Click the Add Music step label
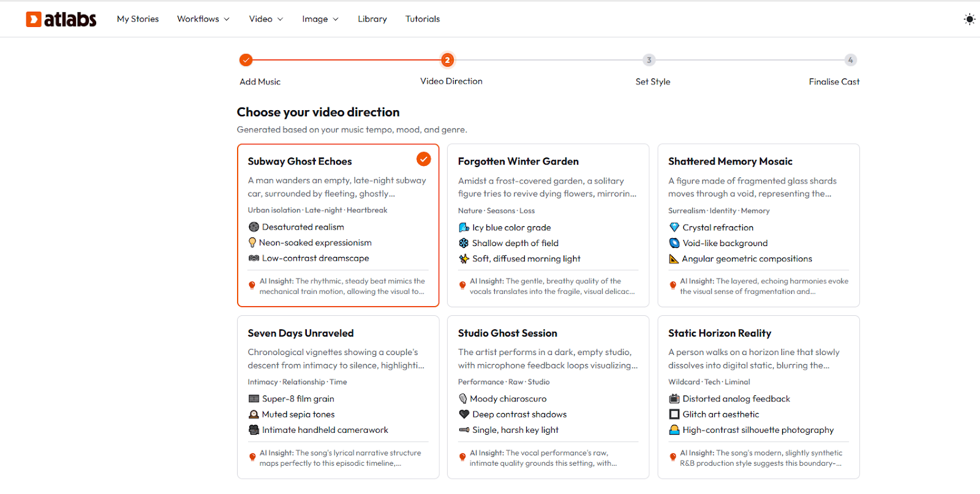The image size is (980, 494). 260,81
